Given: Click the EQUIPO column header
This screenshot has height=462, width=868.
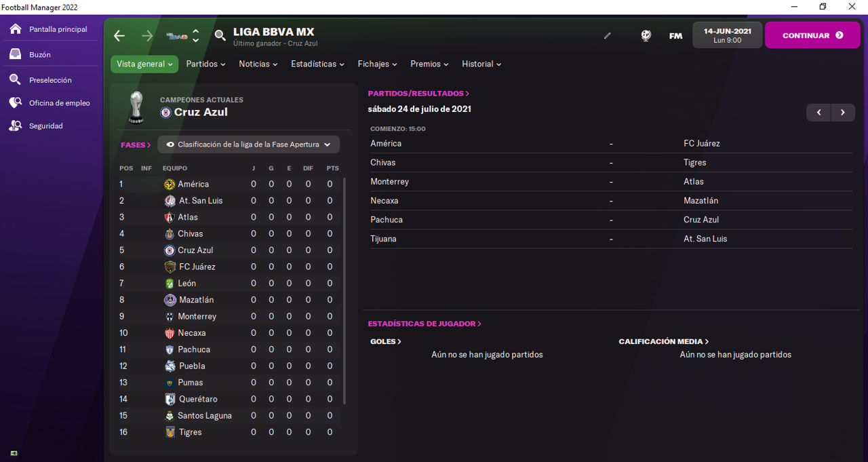Looking at the screenshot, I should 175,168.
